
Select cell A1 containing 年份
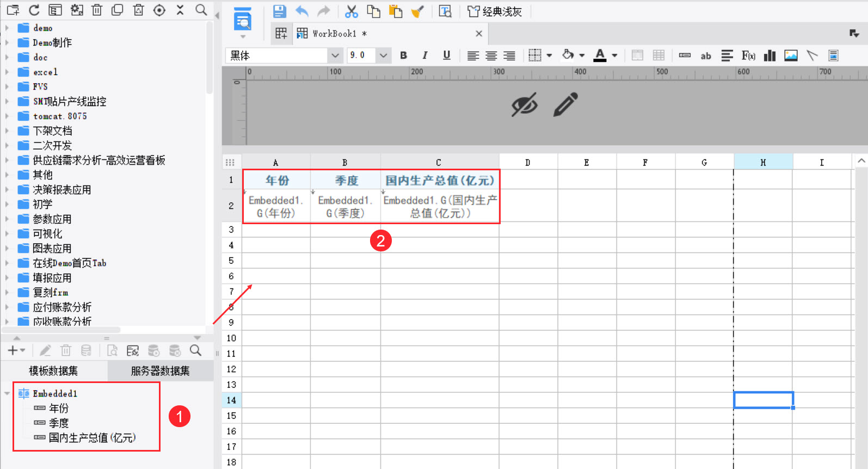pos(276,180)
